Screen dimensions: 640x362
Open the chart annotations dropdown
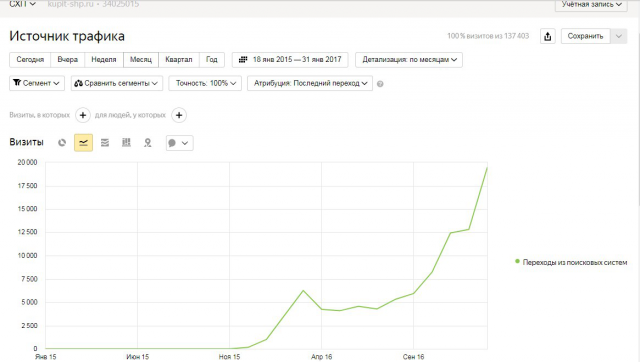tap(180, 143)
